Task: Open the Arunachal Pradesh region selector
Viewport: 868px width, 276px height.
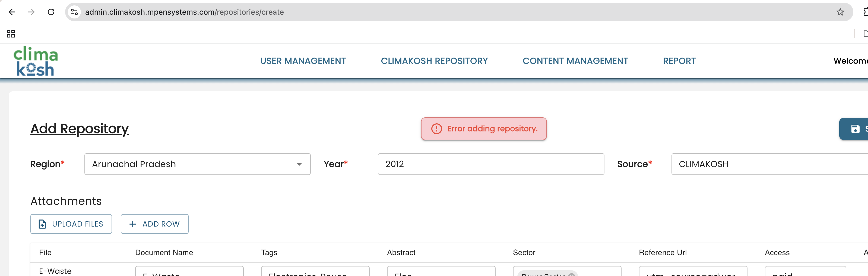Action: tap(189, 164)
